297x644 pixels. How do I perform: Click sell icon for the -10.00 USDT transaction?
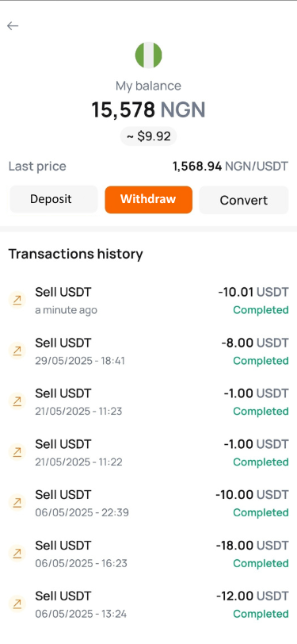pos(17,503)
